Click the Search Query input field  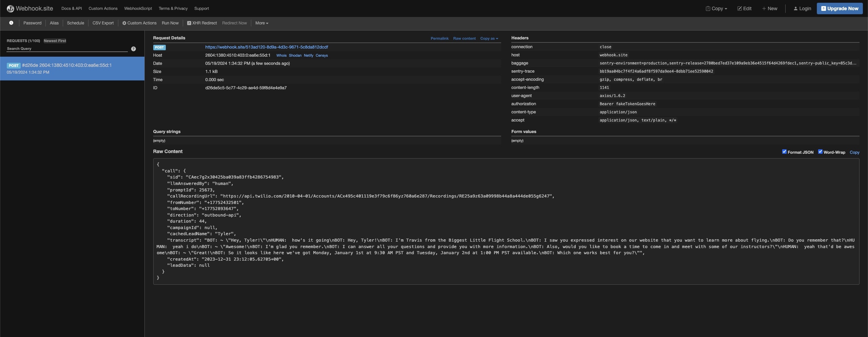pyautogui.click(x=67, y=49)
